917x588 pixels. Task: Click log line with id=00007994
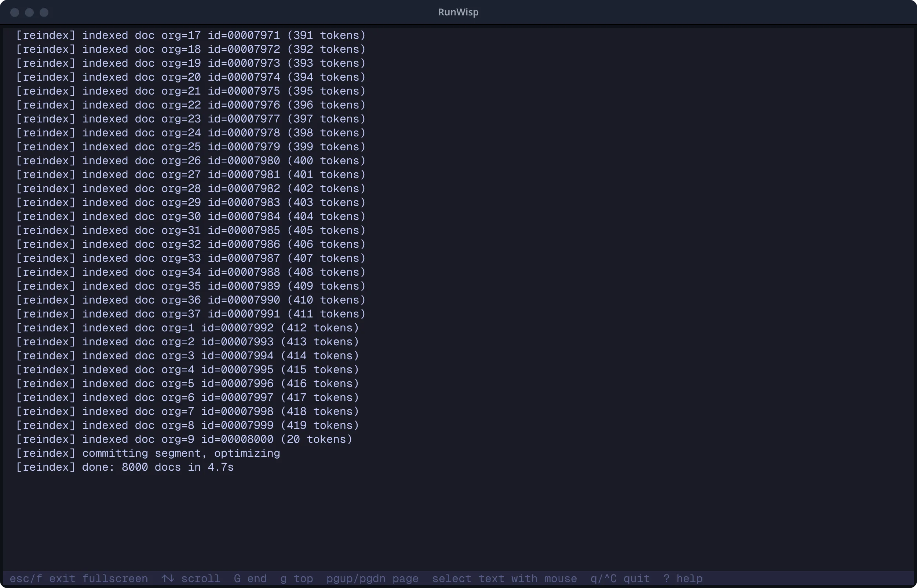(x=187, y=356)
